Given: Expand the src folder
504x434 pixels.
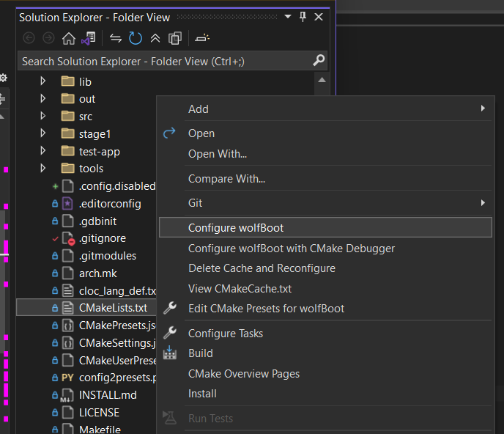Looking at the screenshot, I should (42, 116).
